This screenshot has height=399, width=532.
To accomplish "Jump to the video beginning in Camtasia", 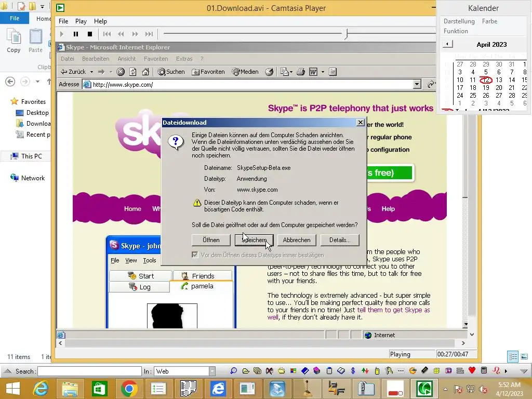I will [x=107, y=34].
